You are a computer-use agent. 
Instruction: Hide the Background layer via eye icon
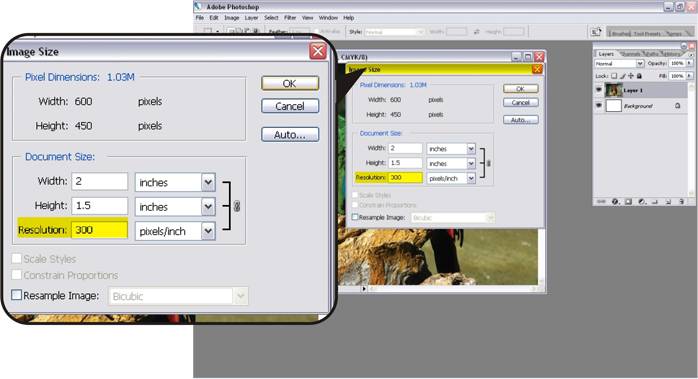599,105
